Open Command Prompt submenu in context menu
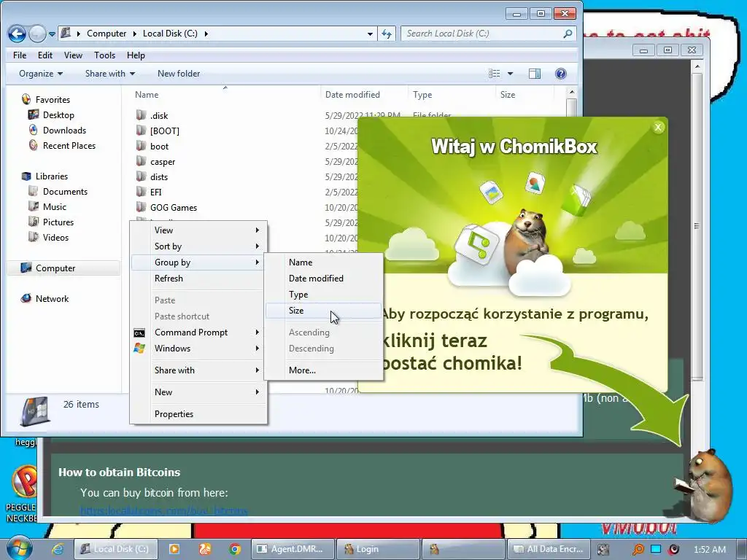The width and height of the screenshot is (747, 560). [198, 332]
